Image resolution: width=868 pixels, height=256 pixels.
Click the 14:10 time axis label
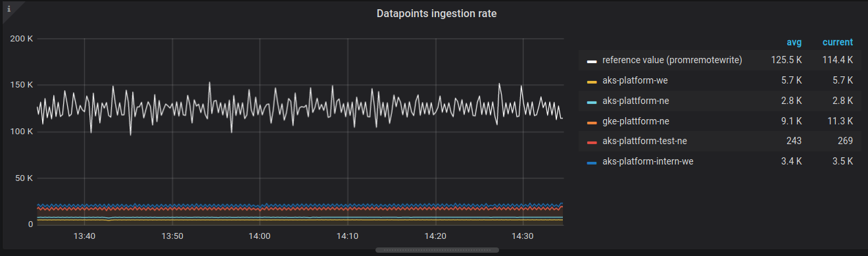click(347, 236)
